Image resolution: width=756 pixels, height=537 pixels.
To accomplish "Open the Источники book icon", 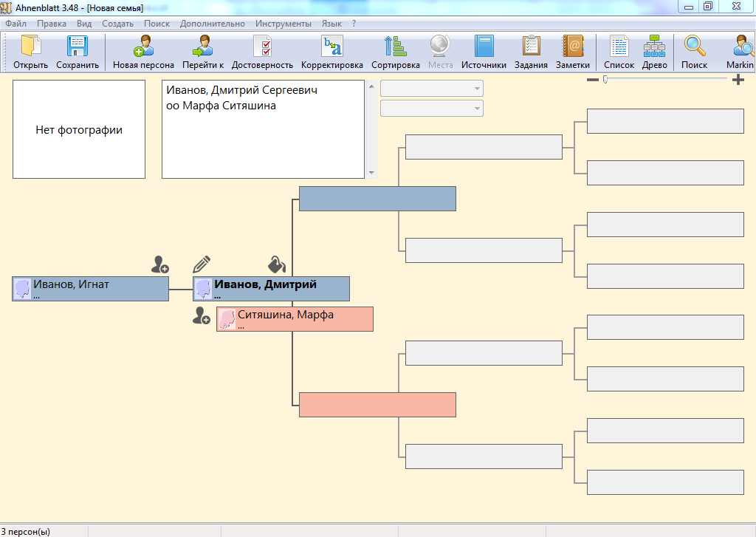I will tap(484, 47).
